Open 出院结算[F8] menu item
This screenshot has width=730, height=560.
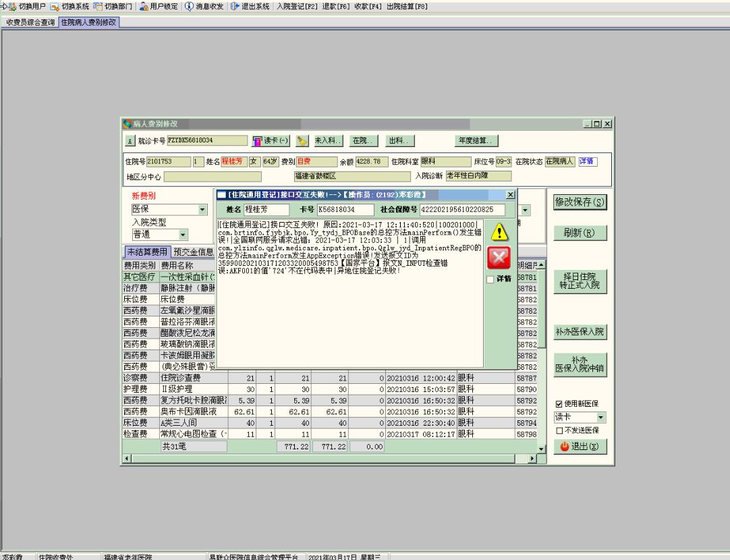pyautogui.click(x=407, y=7)
